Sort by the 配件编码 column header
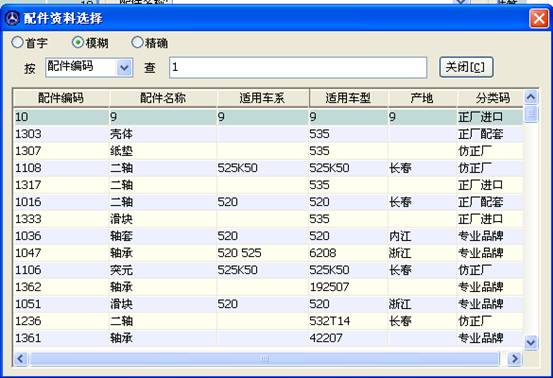 (61, 98)
